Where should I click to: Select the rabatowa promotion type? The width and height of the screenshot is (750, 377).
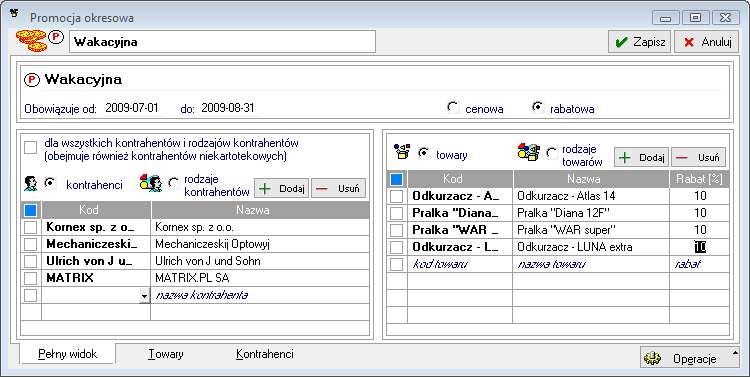tap(538, 107)
